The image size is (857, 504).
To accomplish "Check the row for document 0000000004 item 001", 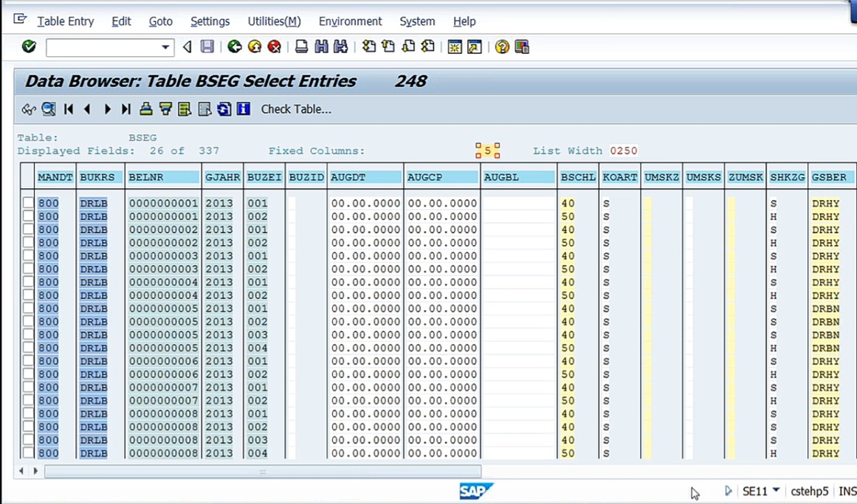I will pyautogui.click(x=28, y=282).
